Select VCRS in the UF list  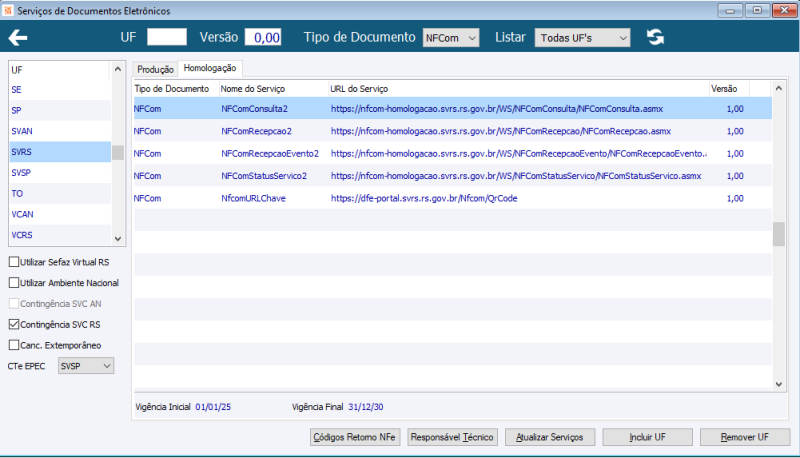click(x=60, y=235)
